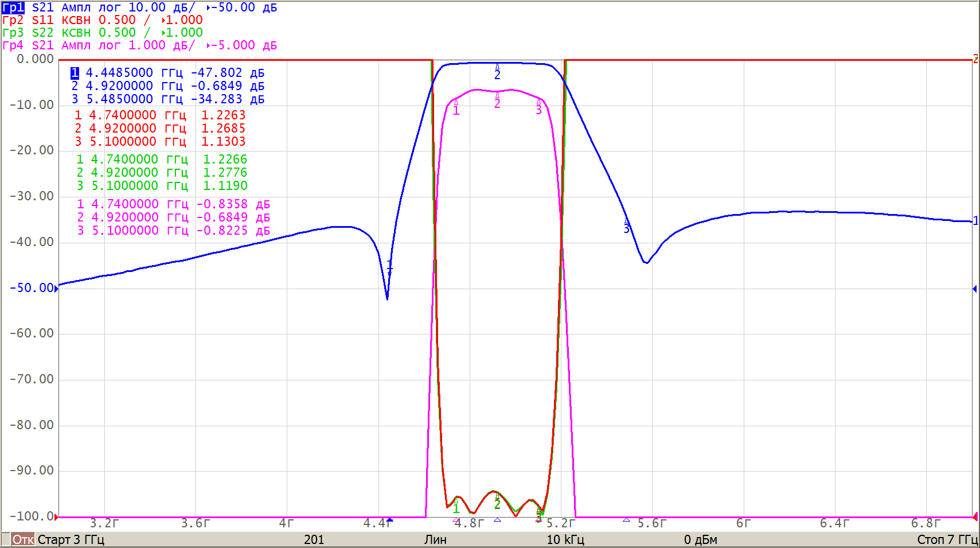Screen dimensions: 980x548
Task: Click the 10 кГц IF bandwidth field
Action: [x=565, y=539]
